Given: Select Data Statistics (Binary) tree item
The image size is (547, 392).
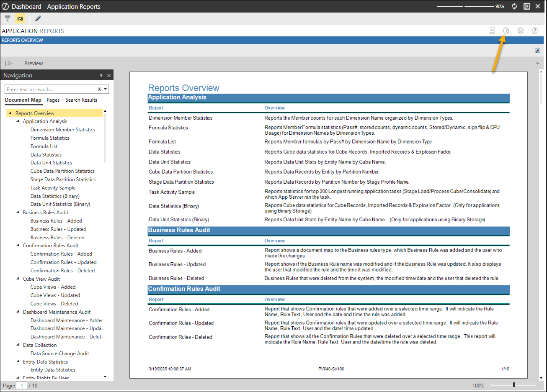Looking at the screenshot, I should coord(55,196).
